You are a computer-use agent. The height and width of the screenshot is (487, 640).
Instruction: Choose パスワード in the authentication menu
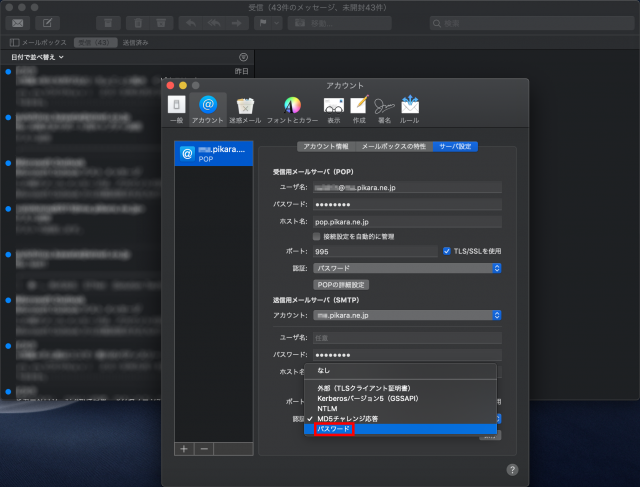pyautogui.click(x=334, y=429)
